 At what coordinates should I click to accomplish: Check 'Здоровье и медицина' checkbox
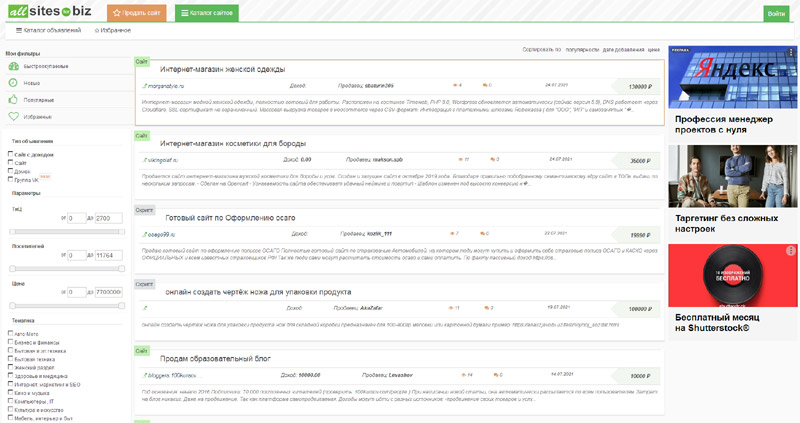click(x=10, y=376)
